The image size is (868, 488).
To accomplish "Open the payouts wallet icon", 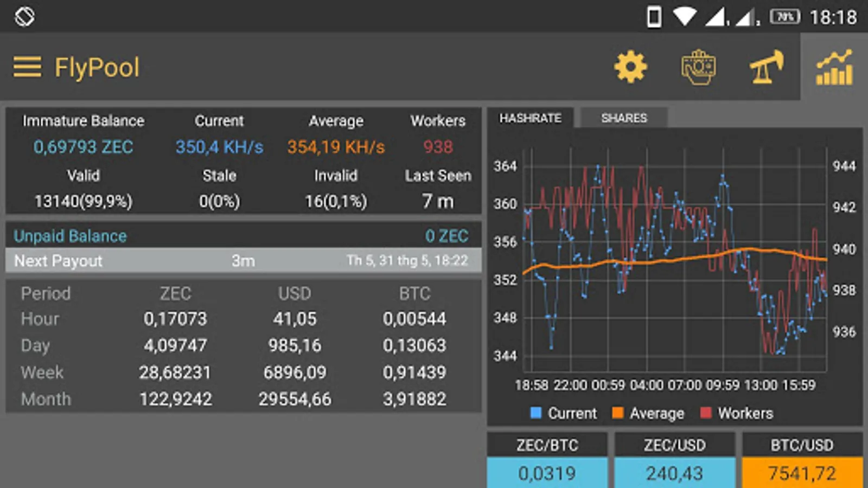I will pos(698,67).
